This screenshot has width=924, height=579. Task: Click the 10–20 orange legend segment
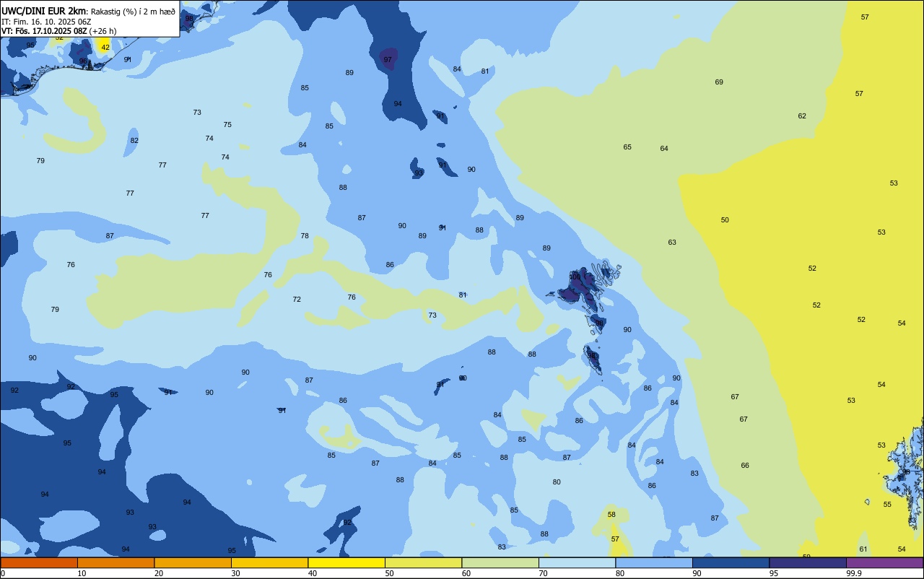coord(115,562)
